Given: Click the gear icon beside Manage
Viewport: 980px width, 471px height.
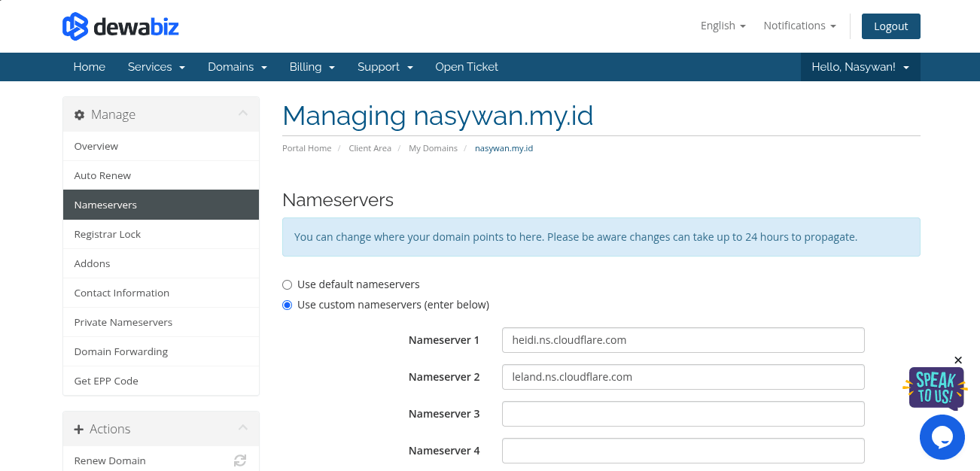Looking at the screenshot, I should click(x=79, y=114).
